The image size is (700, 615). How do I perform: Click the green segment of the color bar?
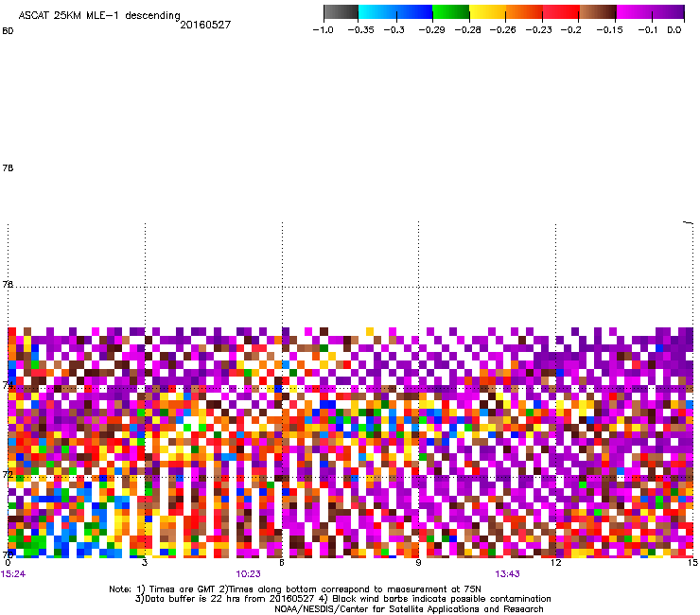450,12
